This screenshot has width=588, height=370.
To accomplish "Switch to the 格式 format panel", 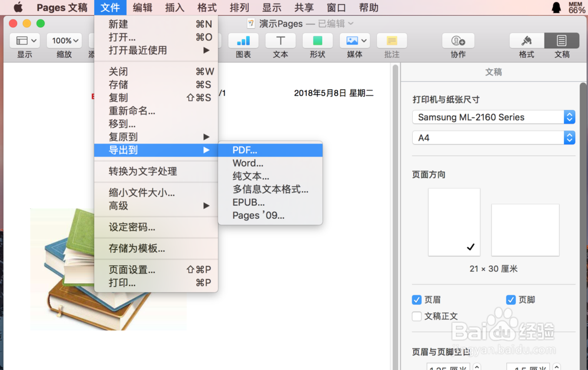I will (526, 41).
